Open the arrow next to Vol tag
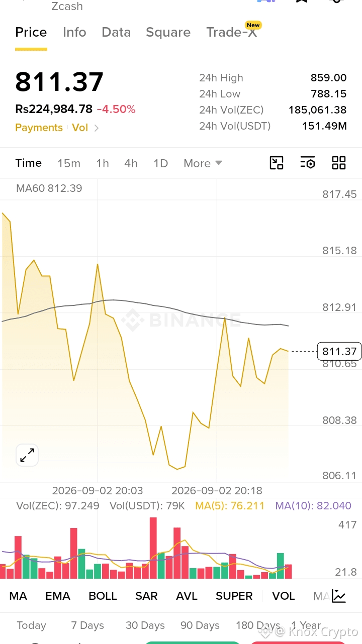This screenshot has height=644, width=362. (x=96, y=128)
